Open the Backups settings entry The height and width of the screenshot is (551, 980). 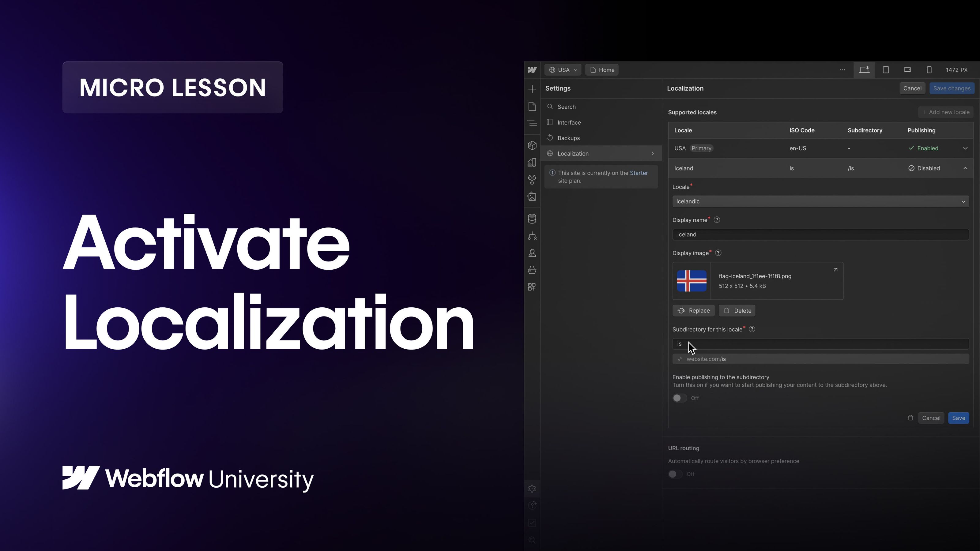[568, 138]
